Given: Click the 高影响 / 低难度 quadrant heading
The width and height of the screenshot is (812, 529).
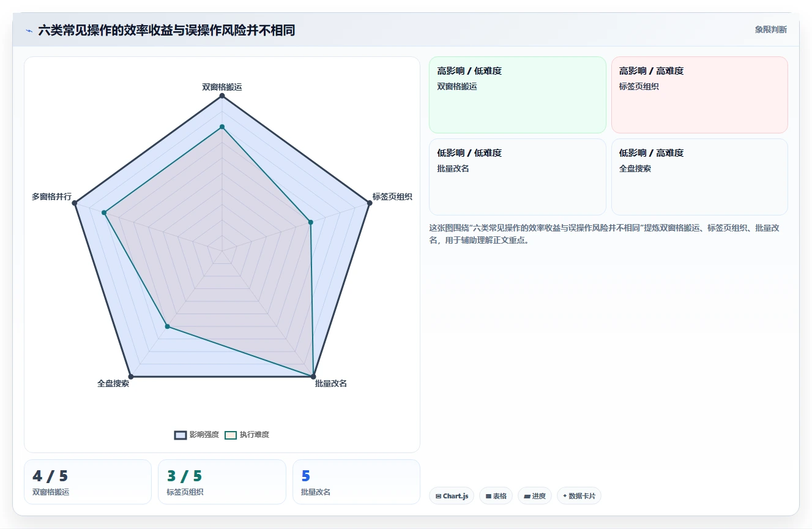Looking at the screenshot, I should 469,71.
